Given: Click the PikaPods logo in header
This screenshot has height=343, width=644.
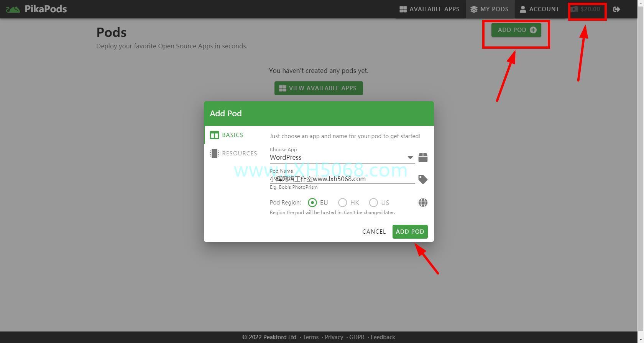Looking at the screenshot, I should click(36, 9).
